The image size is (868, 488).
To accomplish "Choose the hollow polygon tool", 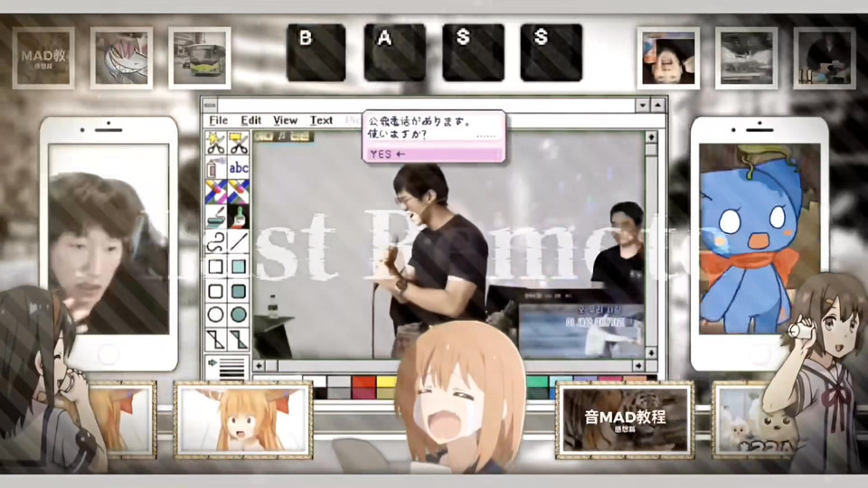I will click(x=216, y=339).
